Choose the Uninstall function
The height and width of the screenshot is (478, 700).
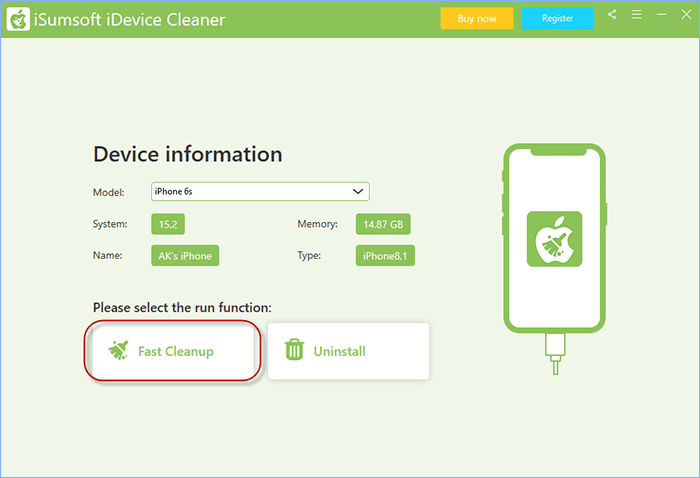click(x=348, y=351)
